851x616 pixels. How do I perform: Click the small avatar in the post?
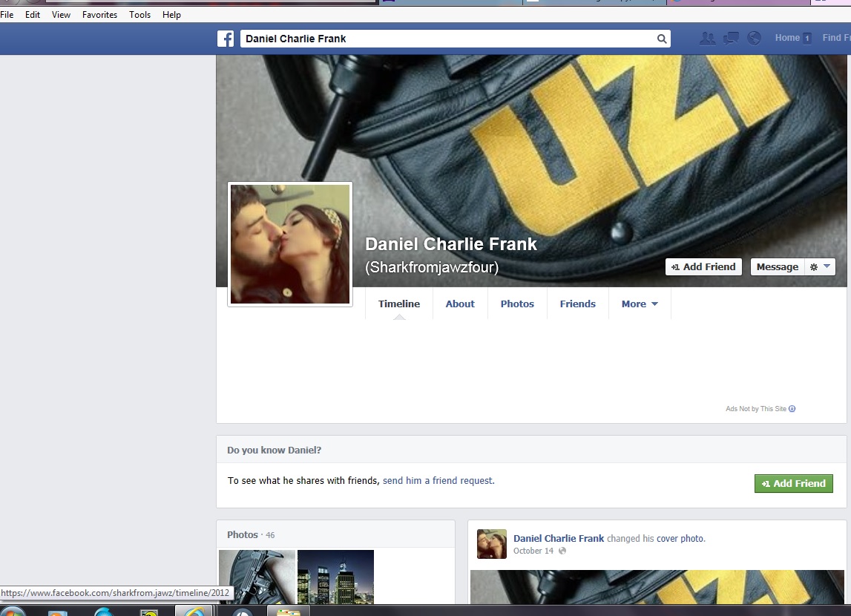(x=492, y=544)
